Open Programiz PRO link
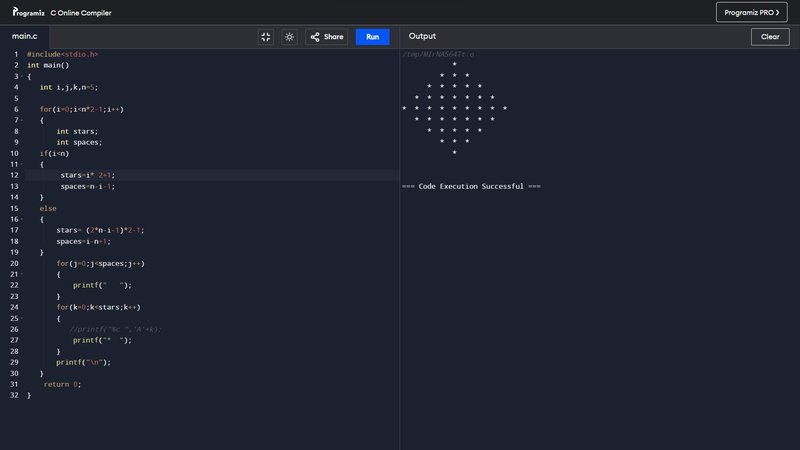The width and height of the screenshot is (800, 450). coord(752,12)
